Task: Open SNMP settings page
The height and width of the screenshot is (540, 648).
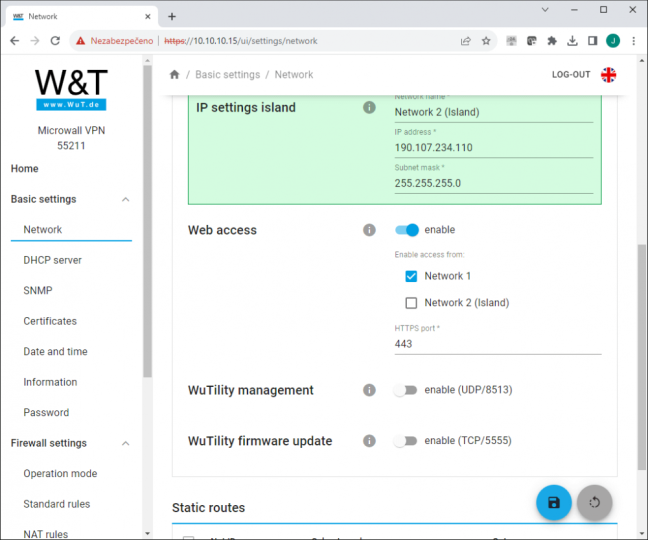Action: pos(38,290)
